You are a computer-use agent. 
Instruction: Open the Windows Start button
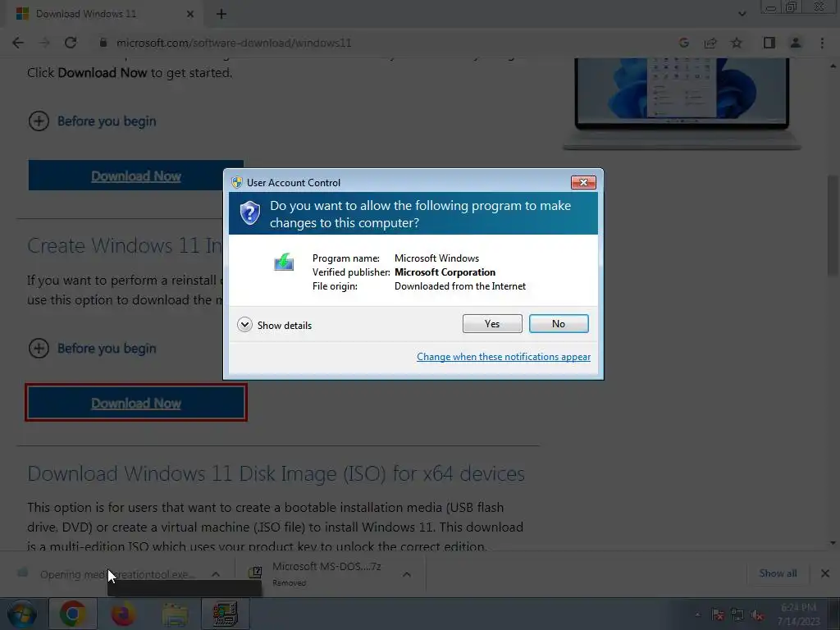click(x=21, y=614)
